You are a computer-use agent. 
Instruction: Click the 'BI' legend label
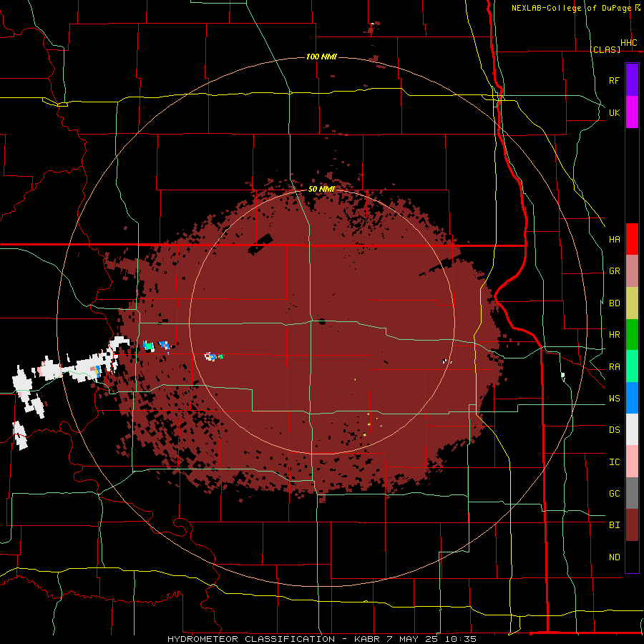[614, 525]
